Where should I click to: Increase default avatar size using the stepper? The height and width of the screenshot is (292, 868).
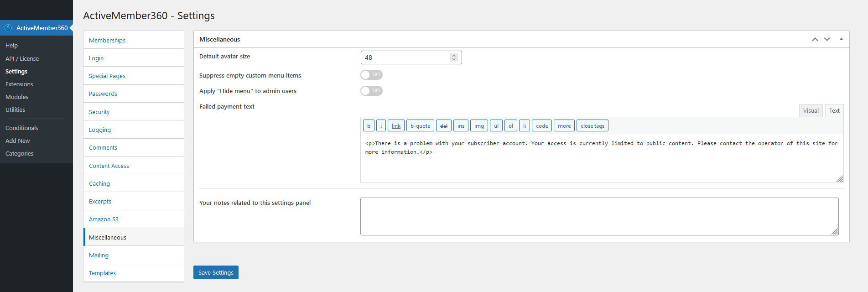click(454, 55)
